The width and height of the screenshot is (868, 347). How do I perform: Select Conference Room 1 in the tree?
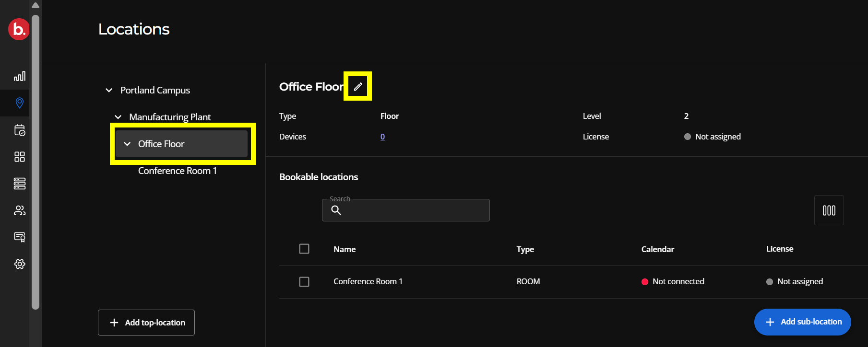(178, 171)
